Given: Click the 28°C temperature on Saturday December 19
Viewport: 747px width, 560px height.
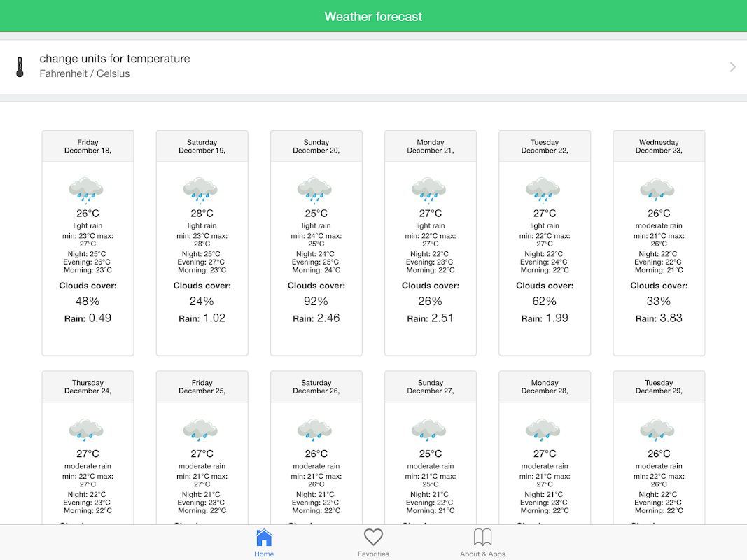Looking at the screenshot, I should [x=202, y=213].
